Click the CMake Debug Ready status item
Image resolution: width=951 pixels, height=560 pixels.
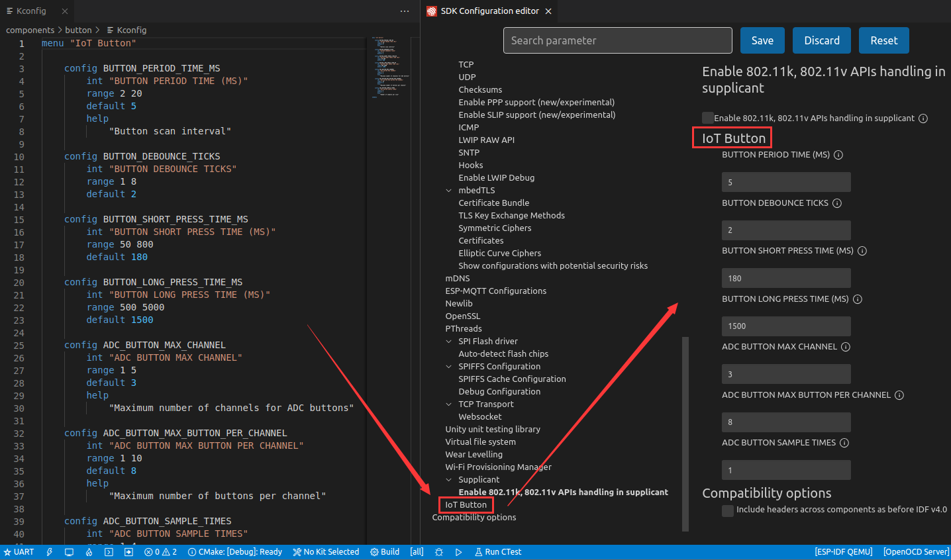point(235,552)
